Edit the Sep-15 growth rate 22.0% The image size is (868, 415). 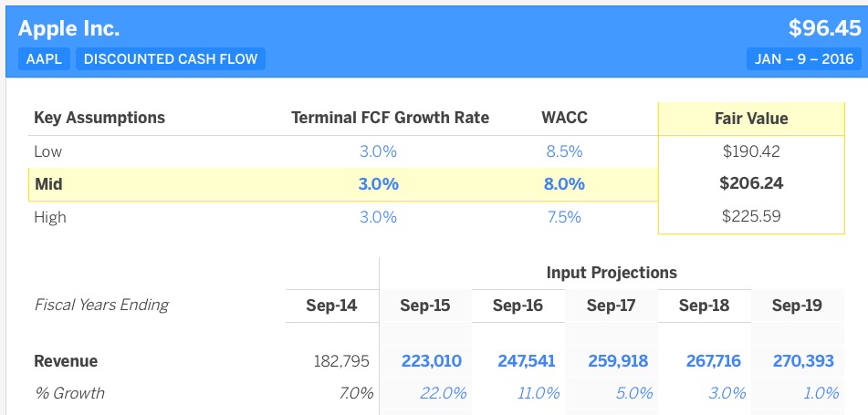[x=444, y=393]
